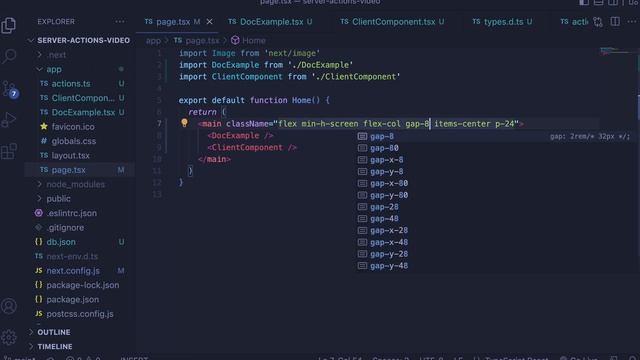Switch to DocExample.tsx tab

tap(270, 22)
